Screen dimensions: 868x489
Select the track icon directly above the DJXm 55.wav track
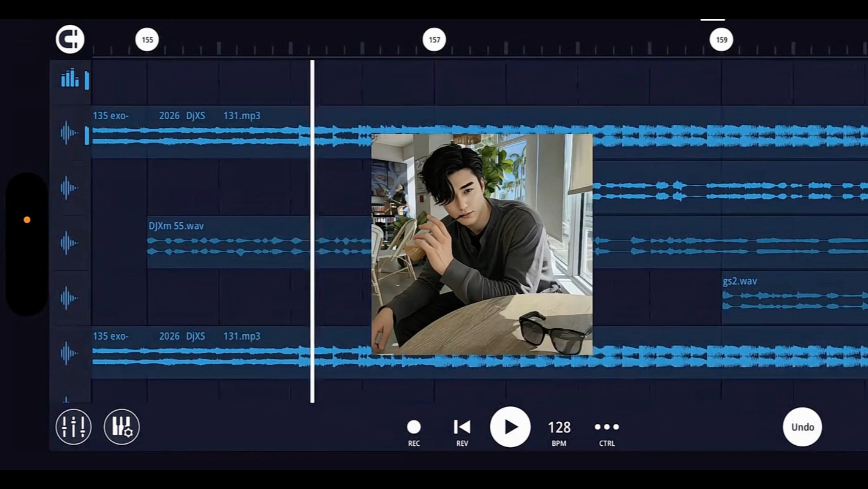coord(69,188)
